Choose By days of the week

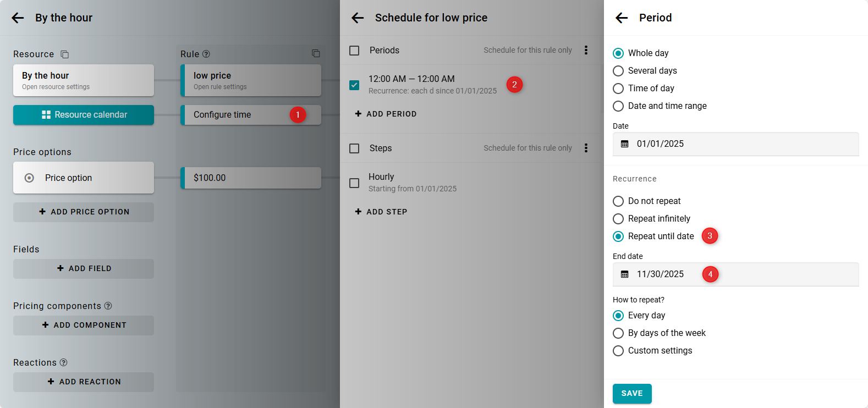coord(618,333)
